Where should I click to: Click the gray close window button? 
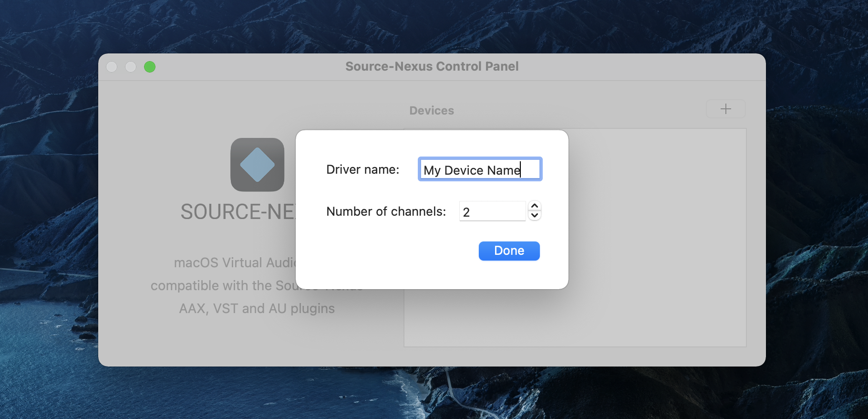pos(112,67)
